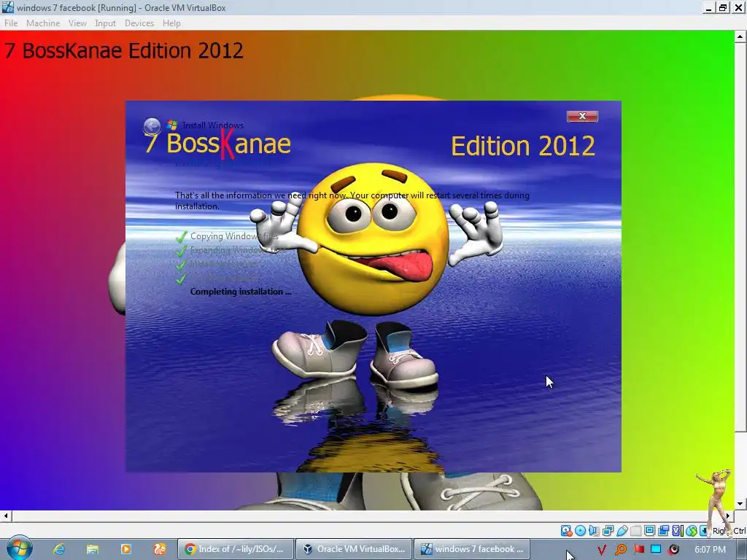This screenshot has height=560, width=747.
Task: Click the Windows flag icon beside Install Windows
Action: coord(172,125)
